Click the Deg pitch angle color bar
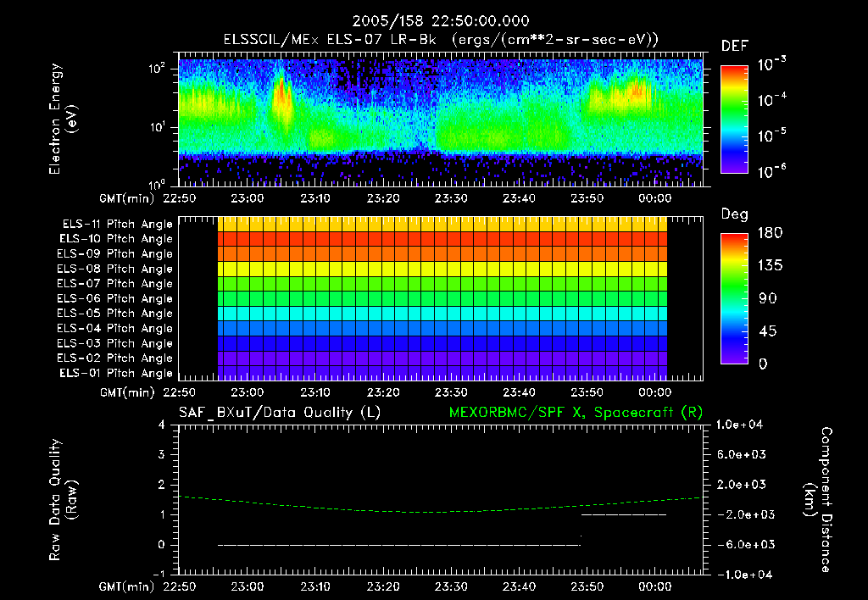 [734, 298]
